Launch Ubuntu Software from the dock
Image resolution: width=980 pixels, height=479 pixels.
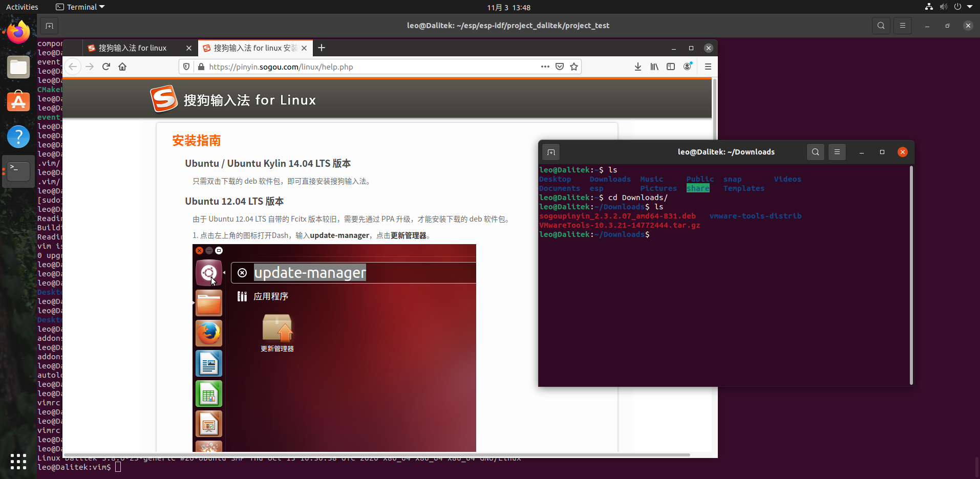coord(18,101)
